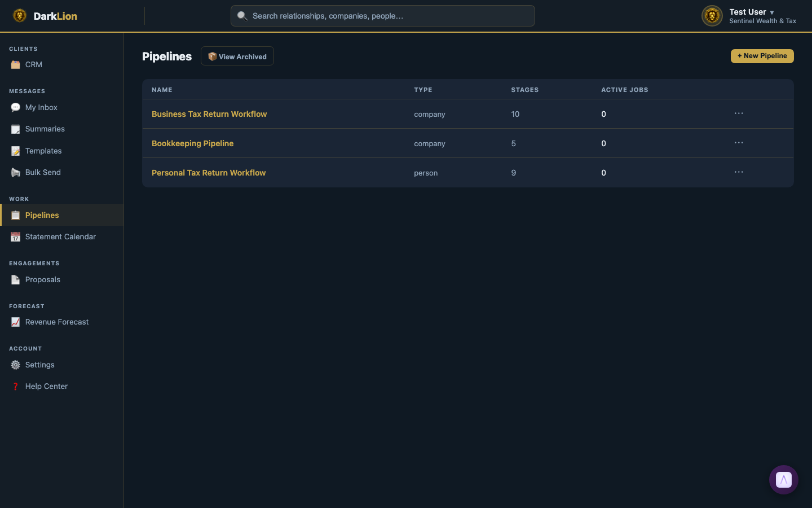This screenshot has width=812, height=508.
Task: Click the 'person' type cell
Action: 426,173
